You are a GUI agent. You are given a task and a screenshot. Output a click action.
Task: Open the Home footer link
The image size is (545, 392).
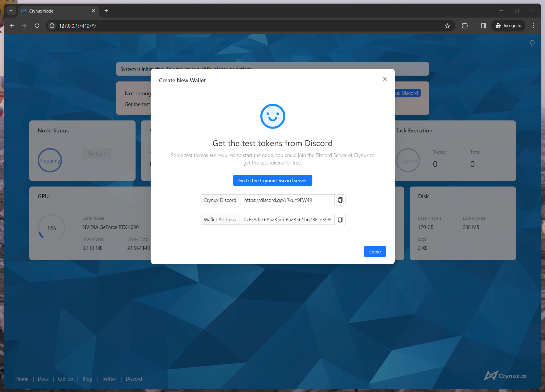(22, 379)
